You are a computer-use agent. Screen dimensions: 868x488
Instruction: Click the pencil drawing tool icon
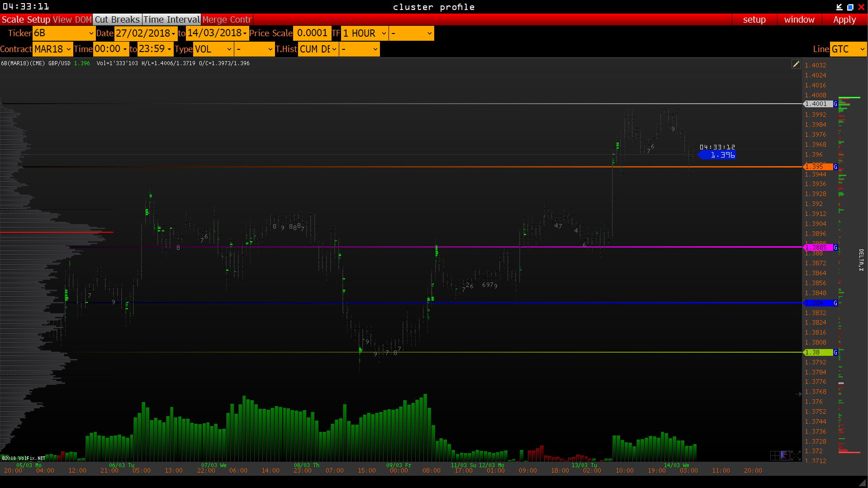(x=796, y=64)
